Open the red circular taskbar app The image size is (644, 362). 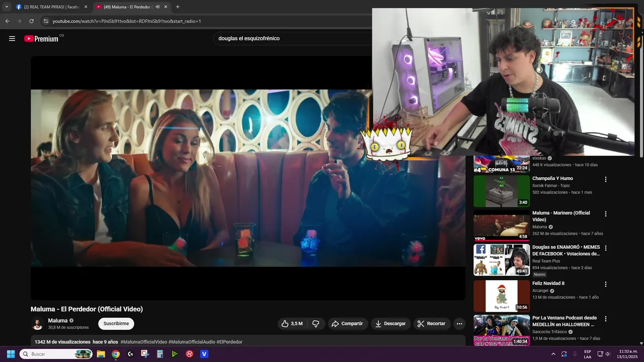pos(190,354)
